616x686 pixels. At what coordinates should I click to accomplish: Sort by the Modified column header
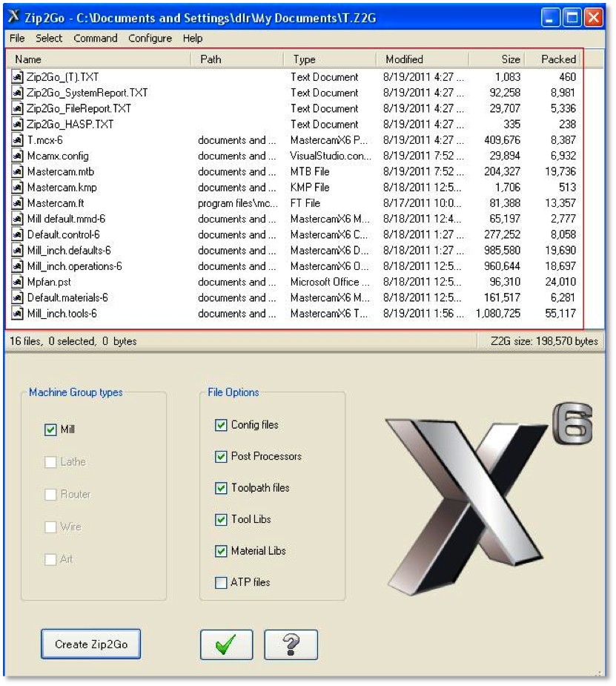point(423,59)
